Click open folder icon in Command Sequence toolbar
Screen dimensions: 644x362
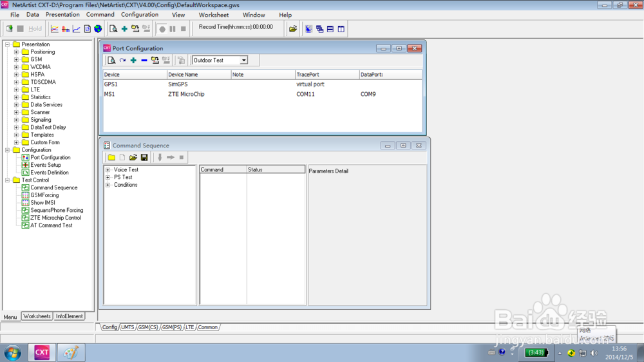(x=133, y=157)
